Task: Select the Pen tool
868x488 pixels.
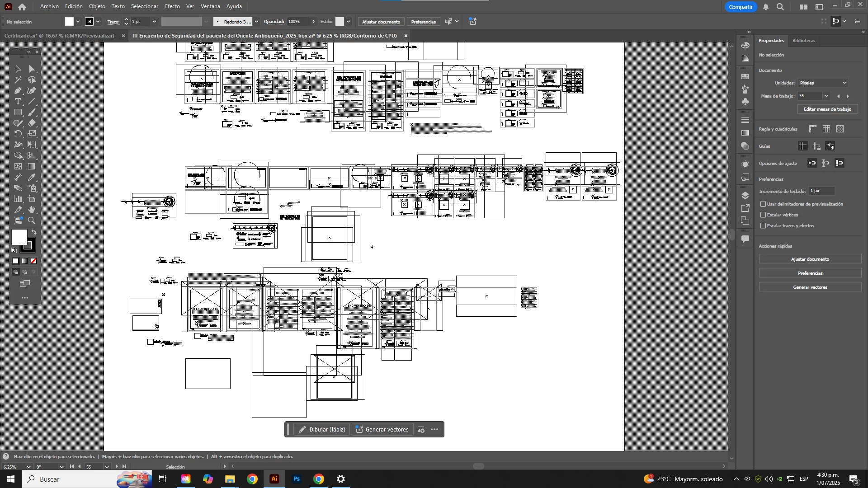Action: tap(18, 91)
